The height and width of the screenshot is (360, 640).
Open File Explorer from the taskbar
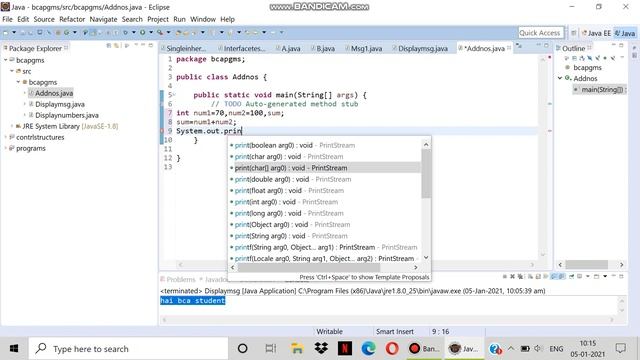[x=297, y=349]
